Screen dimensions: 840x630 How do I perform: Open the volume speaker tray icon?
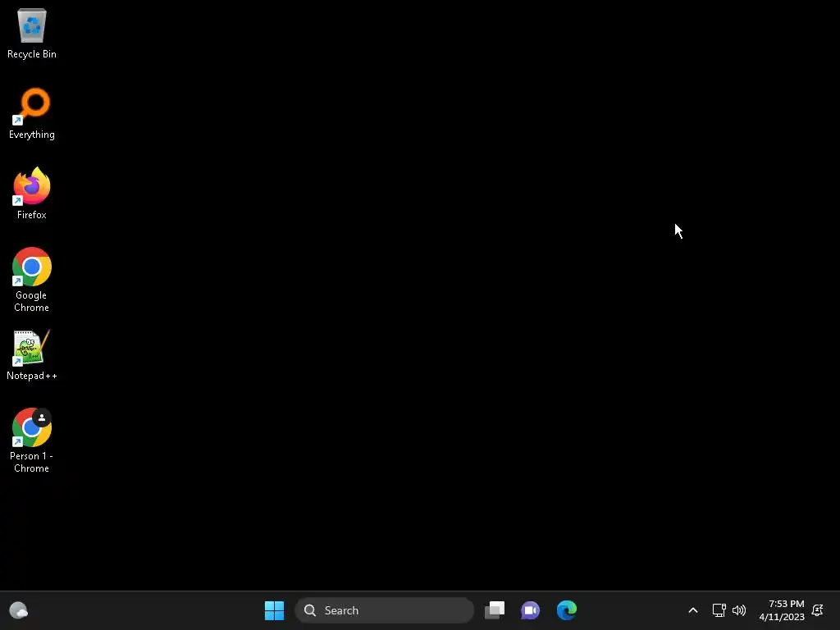[739, 610]
